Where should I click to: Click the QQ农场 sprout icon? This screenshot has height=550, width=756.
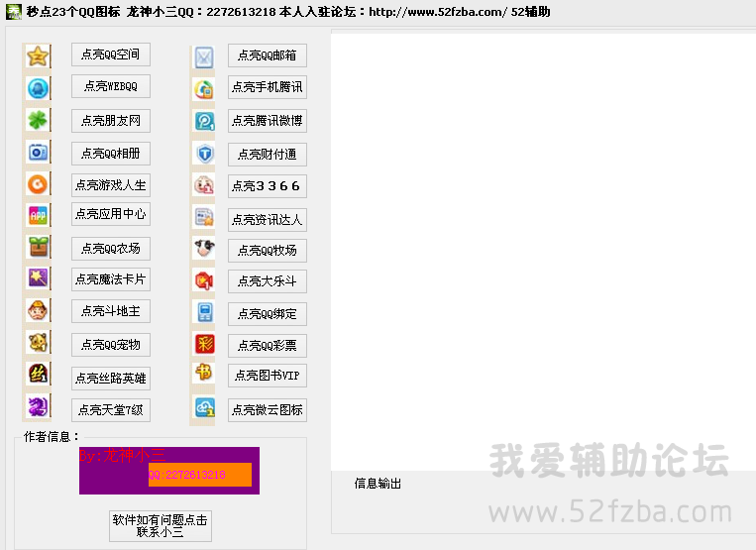click(38, 248)
